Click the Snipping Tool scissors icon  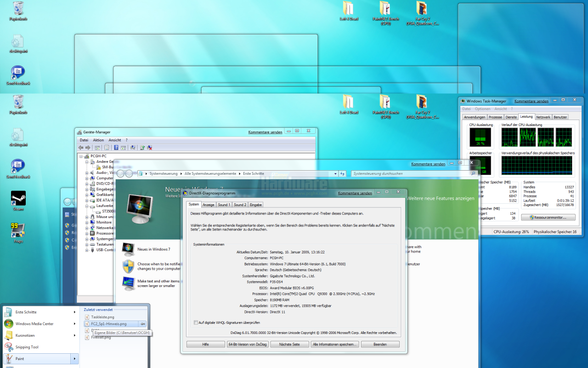pos(9,347)
